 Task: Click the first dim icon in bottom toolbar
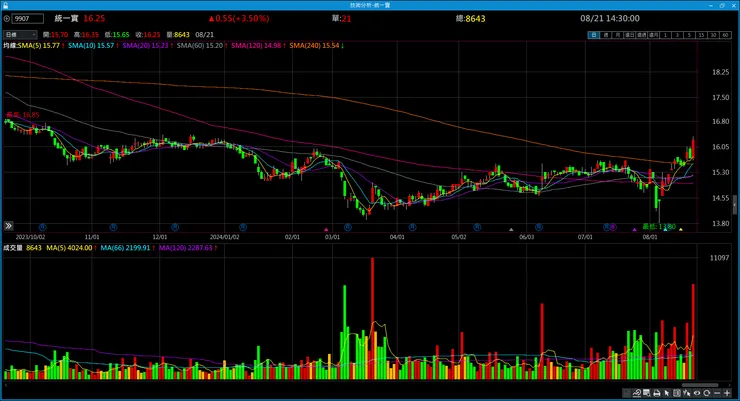[627, 393]
